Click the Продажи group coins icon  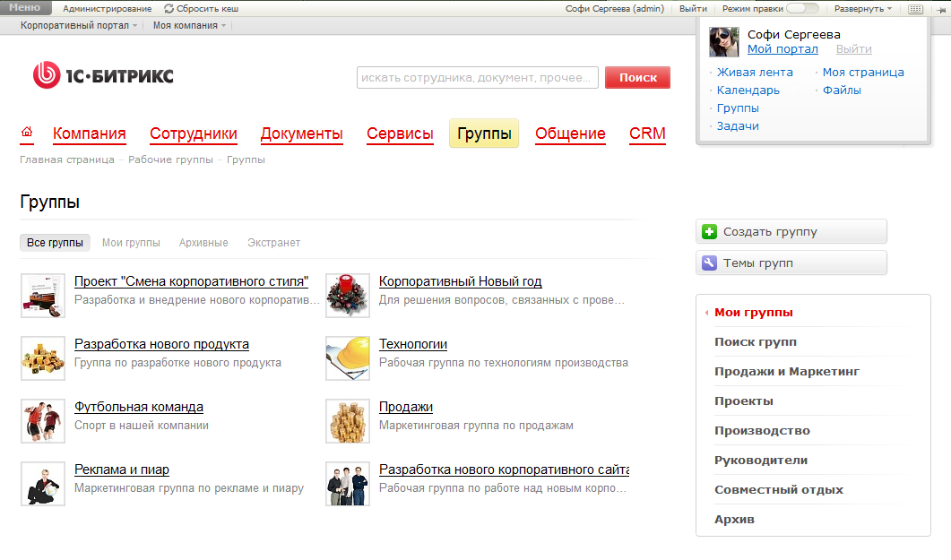pyautogui.click(x=347, y=421)
